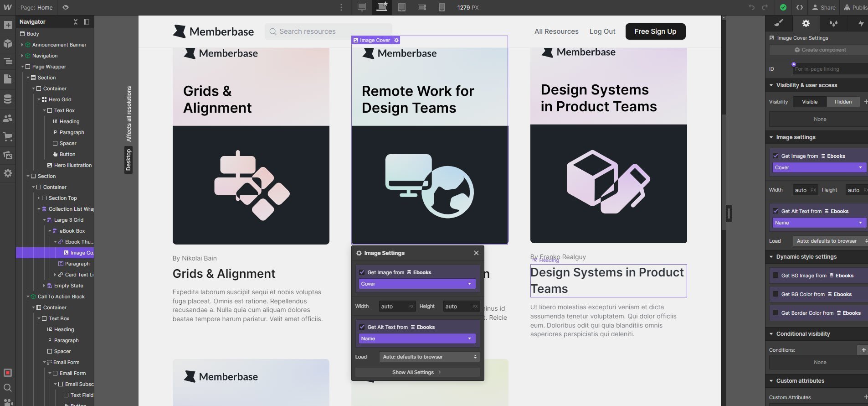The width and height of the screenshot is (868, 406).
Task: Uncheck Get Alt Text from Ebooks in right panel
Action: click(776, 211)
